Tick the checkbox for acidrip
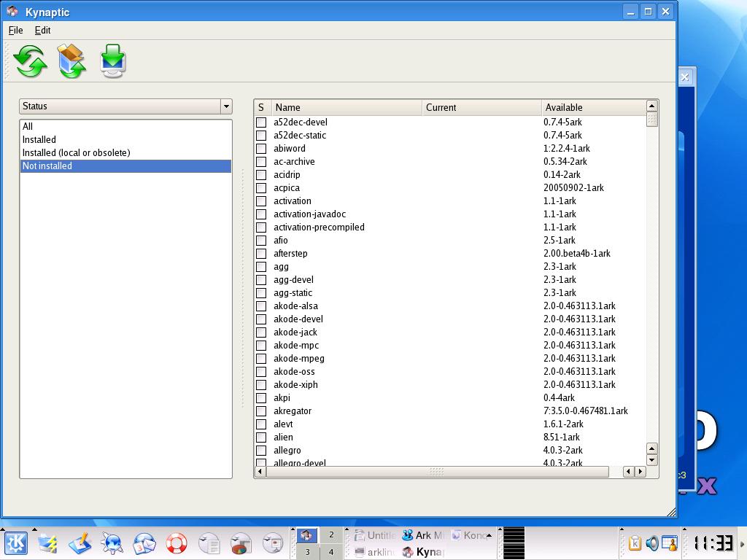 261,175
